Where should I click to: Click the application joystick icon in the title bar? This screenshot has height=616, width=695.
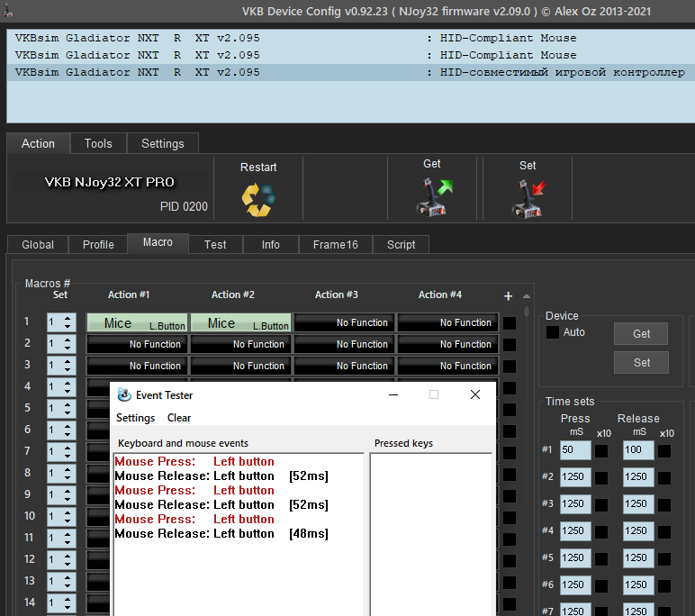[x=7, y=11]
